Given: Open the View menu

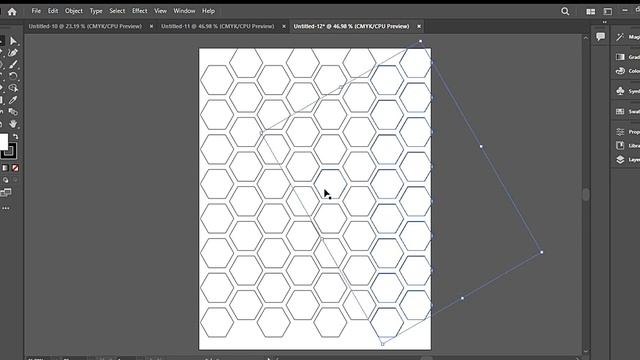Looking at the screenshot, I should (x=160, y=11).
